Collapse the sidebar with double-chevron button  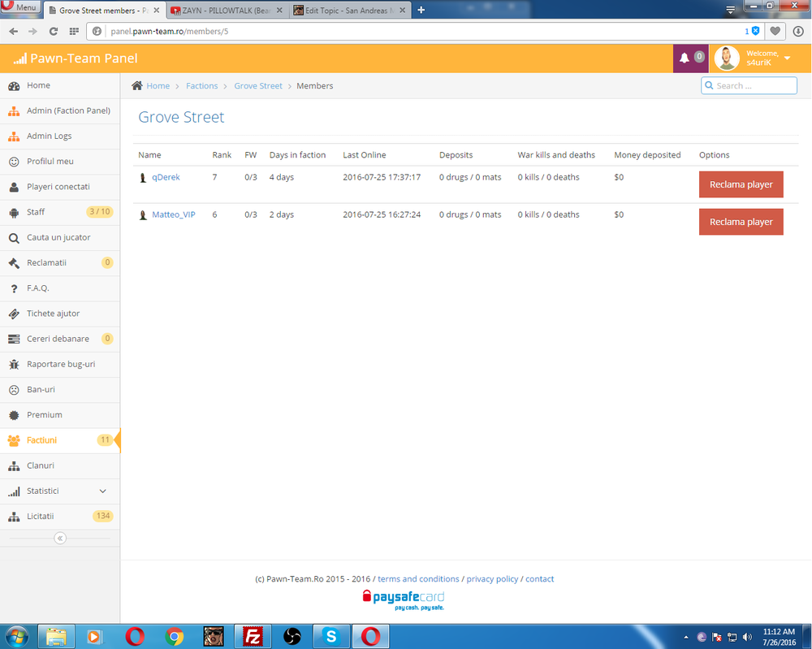60,539
